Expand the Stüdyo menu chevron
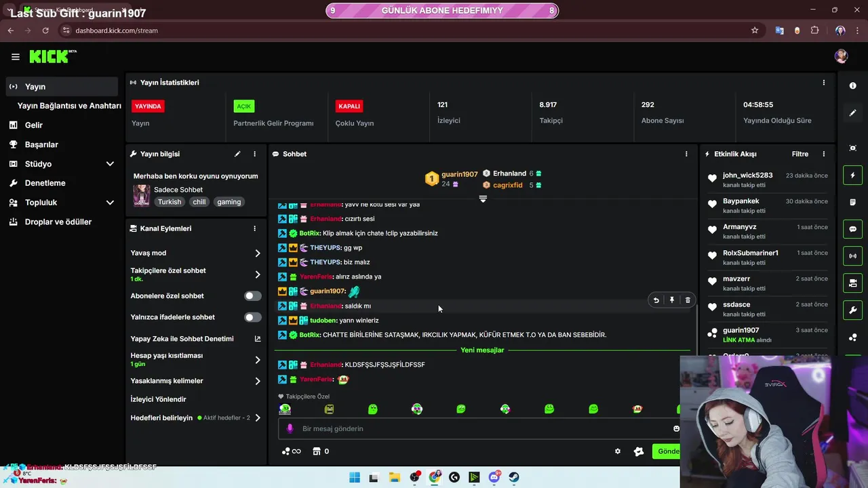The image size is (868, 488). click(x=110, y=164)
